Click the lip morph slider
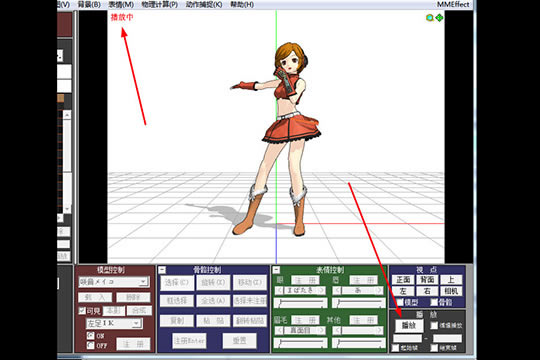540x360 pixels. coord(358,303)
